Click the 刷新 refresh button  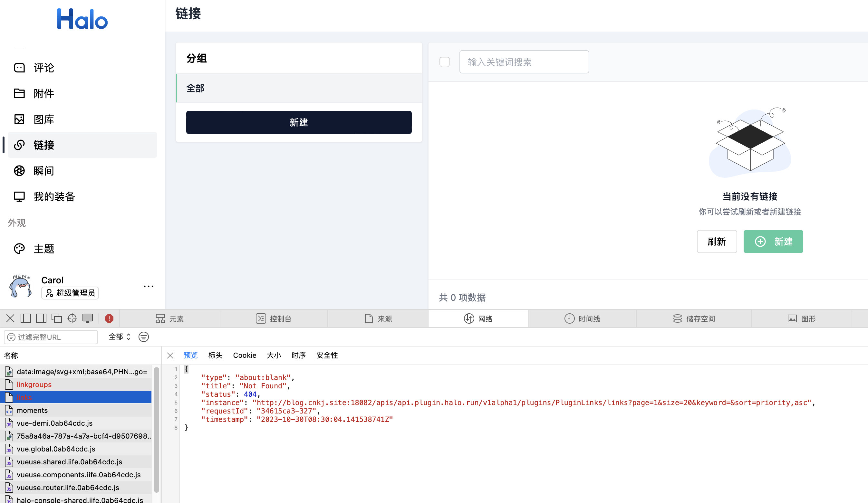(717, 241)
